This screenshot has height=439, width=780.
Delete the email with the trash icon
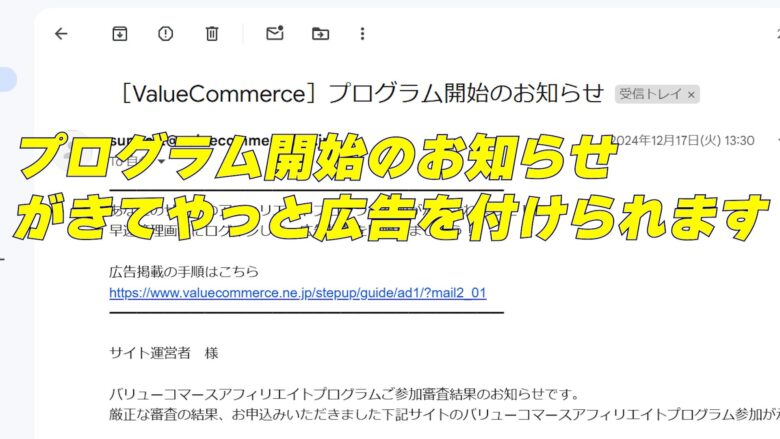pos(212,34)
